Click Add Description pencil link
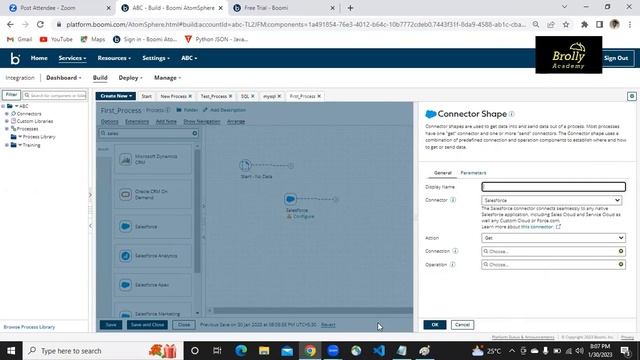 [x=224, y=110]
